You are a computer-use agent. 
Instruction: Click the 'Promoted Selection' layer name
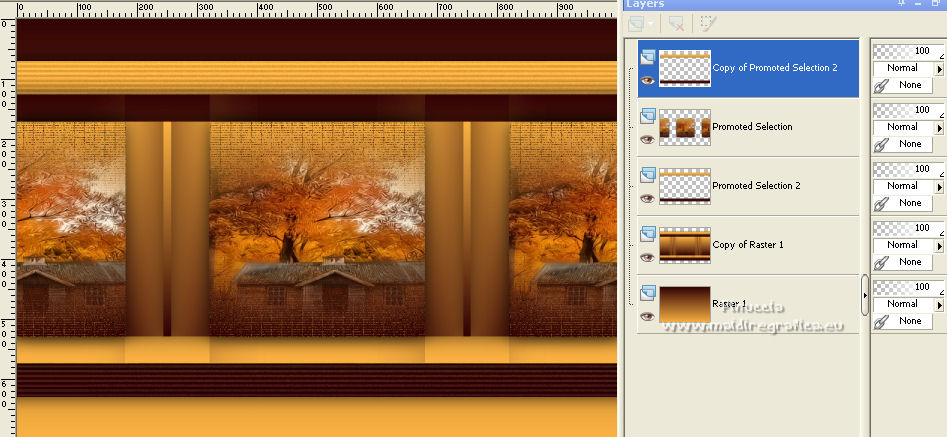pyautogui.click(x=753, y=127)
